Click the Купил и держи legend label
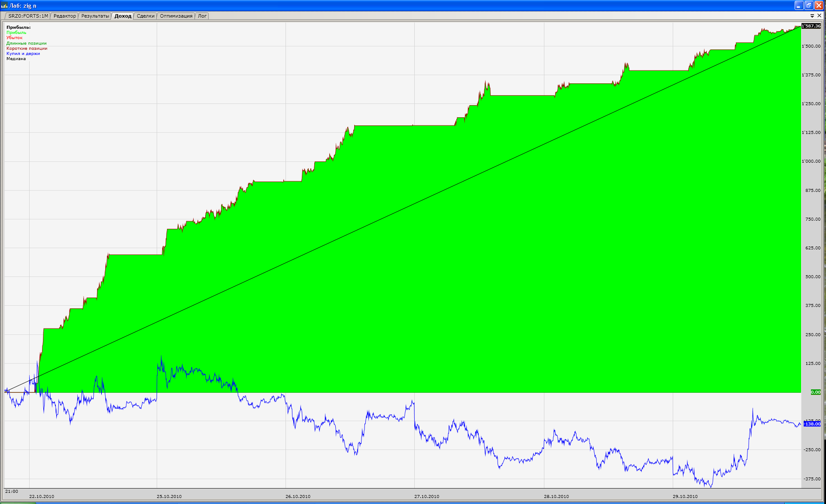Image resolution: width=826 pixels, height=504 pixels. tap(23, 54)
